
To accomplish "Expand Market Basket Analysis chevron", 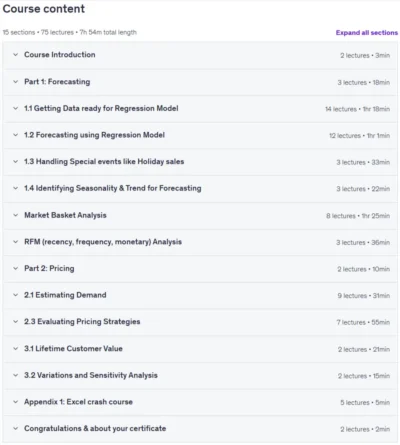I will (x=15, y=215).
